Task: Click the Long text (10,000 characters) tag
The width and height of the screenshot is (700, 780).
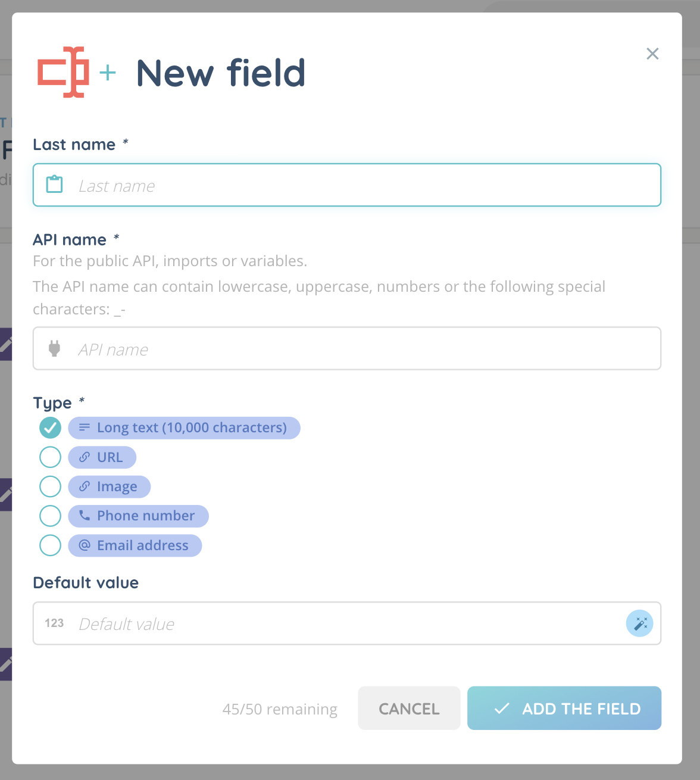Action: (x=185, y=428)
